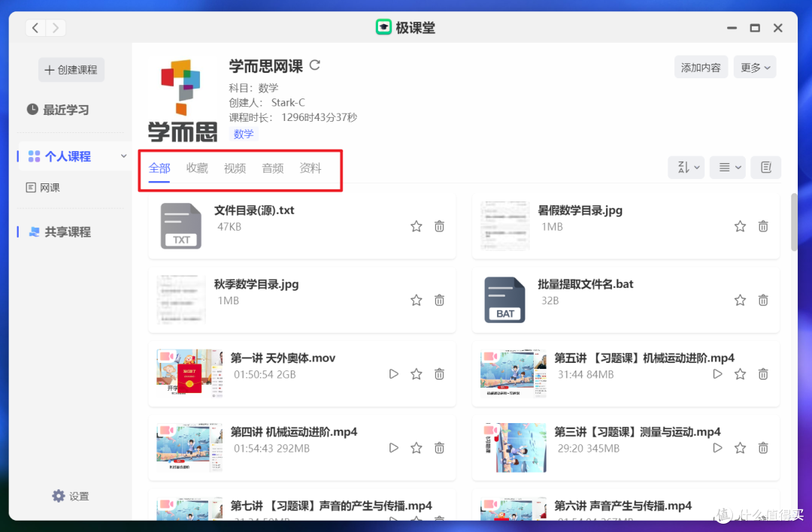Select the 数学 tag
The image size is (812, 532).
coord(244,134)
